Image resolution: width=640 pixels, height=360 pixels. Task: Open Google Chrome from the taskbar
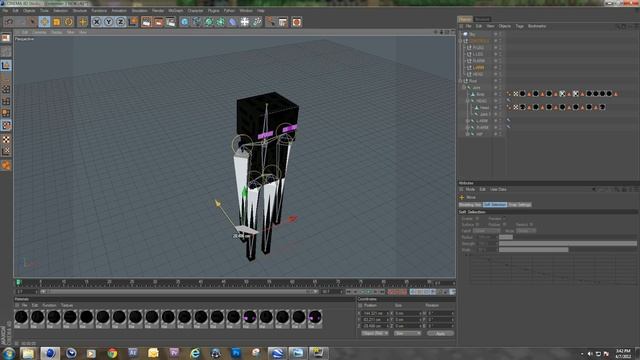click(x=112, y=353)
